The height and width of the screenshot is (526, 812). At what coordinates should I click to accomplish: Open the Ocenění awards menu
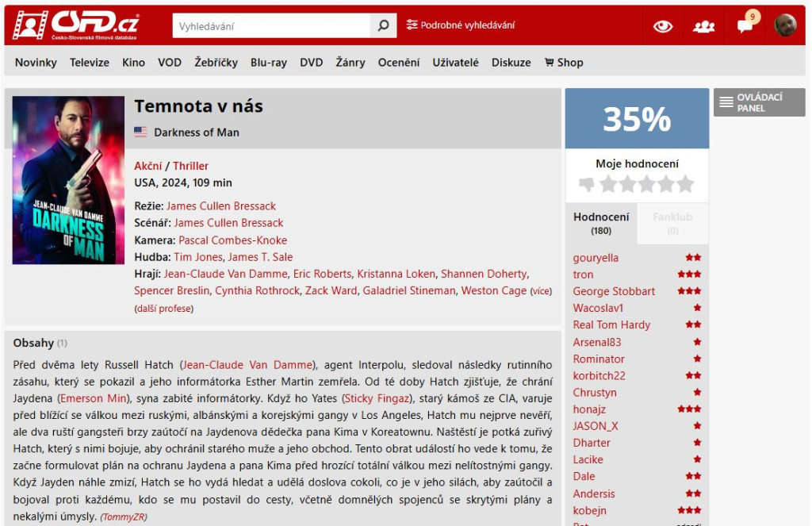tap(399, 62)
